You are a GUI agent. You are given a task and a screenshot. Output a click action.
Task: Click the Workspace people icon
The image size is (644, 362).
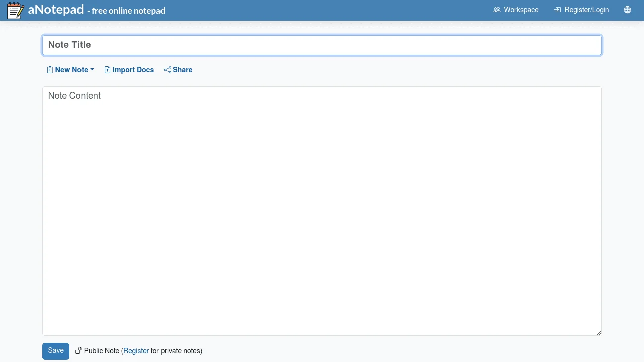[x=497, y=10]
